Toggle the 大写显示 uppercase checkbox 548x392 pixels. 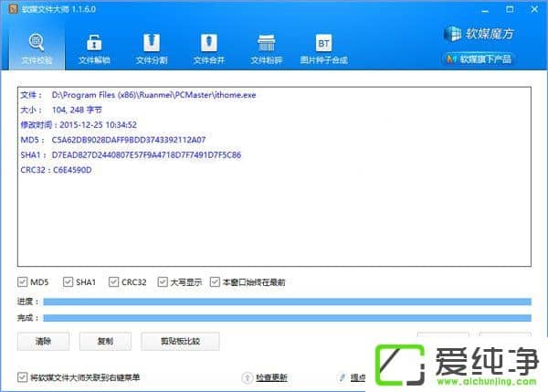tap(163, 281)
